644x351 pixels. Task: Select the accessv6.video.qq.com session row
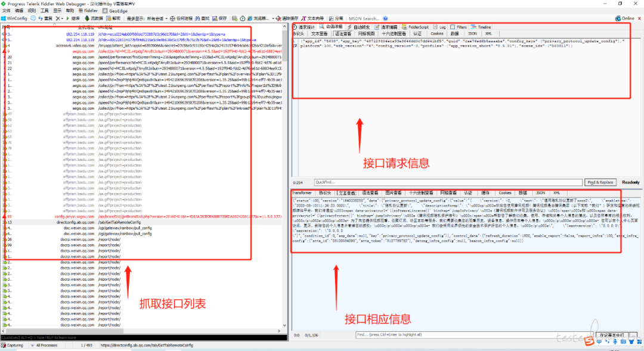[142, 45]
